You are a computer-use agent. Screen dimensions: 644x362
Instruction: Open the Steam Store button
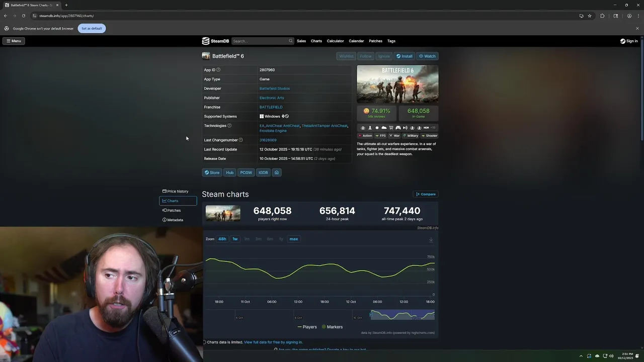(212, 172)
